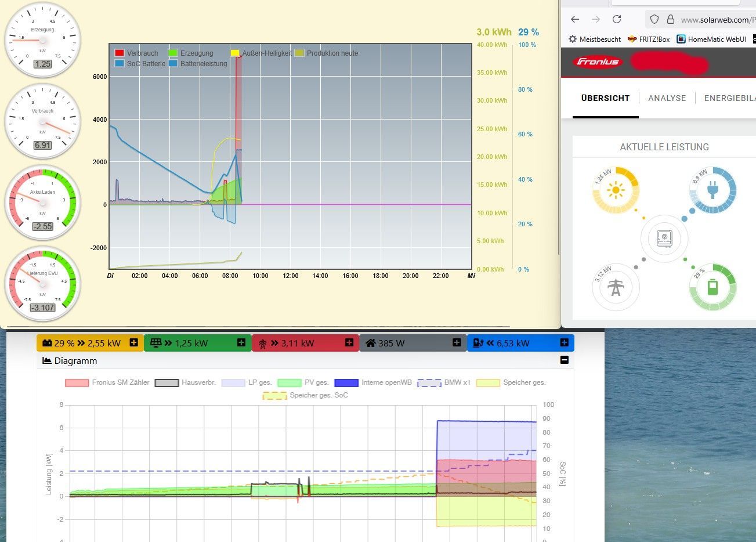Click the browser back arrow
The image size is (756, 542).
pyautogui.click(x=575, y=19)
